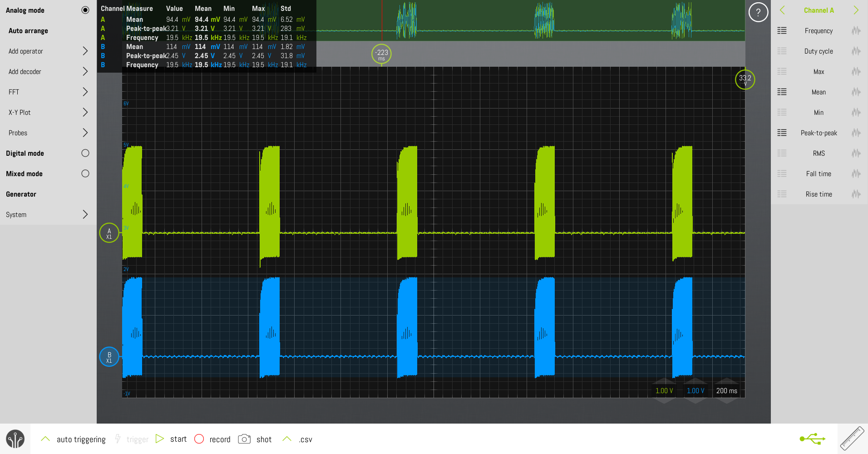
Task: Click the 33.2 V trigger level marker
Action: click(x=745, y=79)
